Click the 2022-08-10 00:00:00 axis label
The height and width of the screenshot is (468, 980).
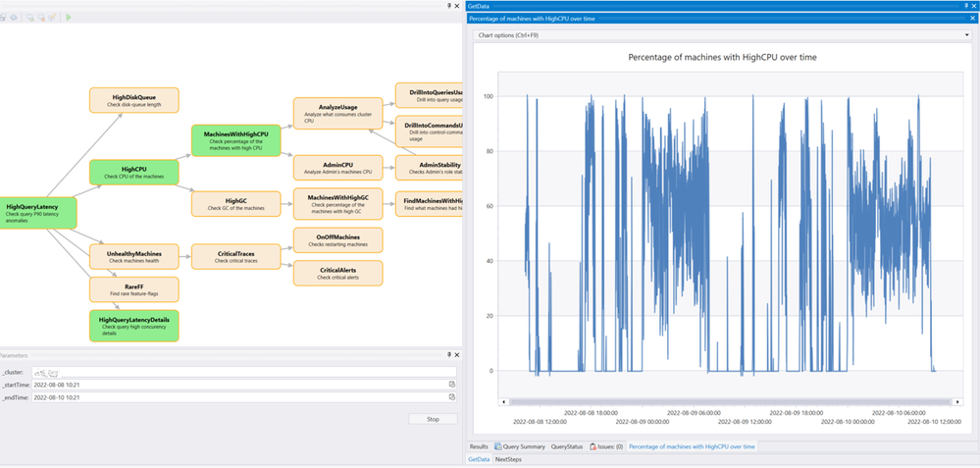pyautogui.click(x=847, y=423)
